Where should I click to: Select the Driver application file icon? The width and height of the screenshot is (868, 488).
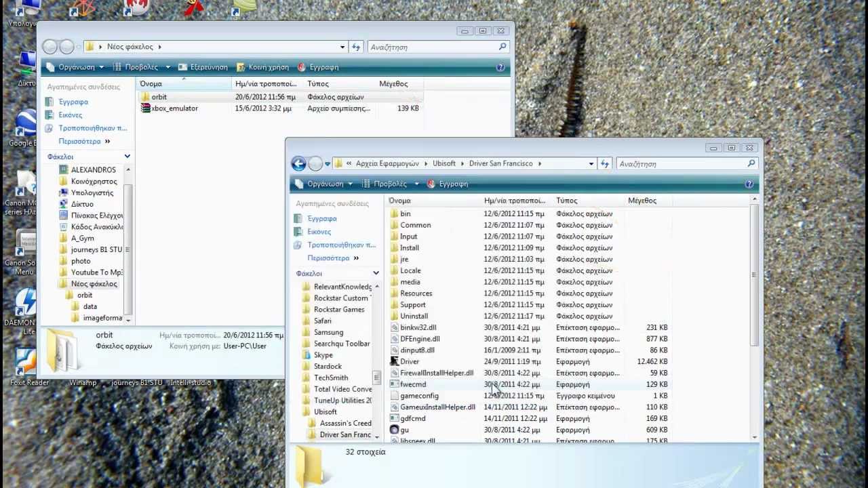(395, 361)
